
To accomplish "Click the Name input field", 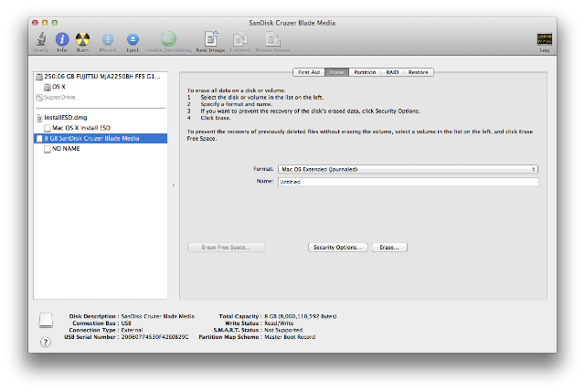I will pos(408,182).
